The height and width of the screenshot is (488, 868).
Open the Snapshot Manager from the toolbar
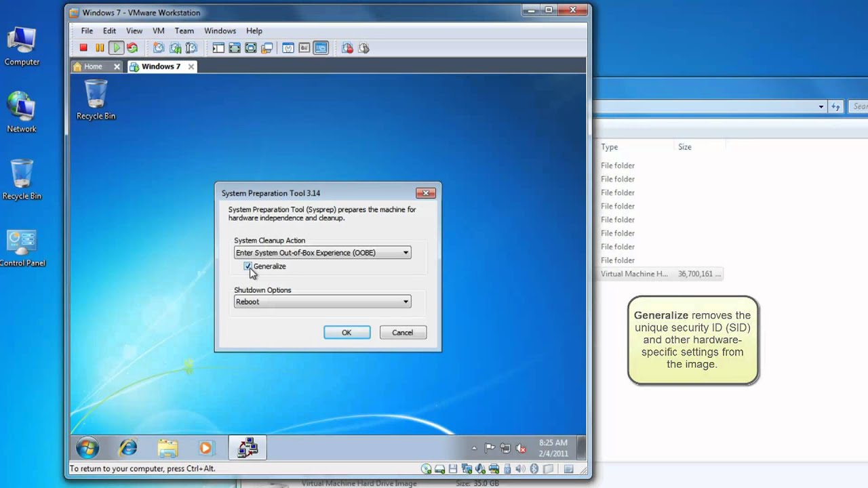point(191,48)
